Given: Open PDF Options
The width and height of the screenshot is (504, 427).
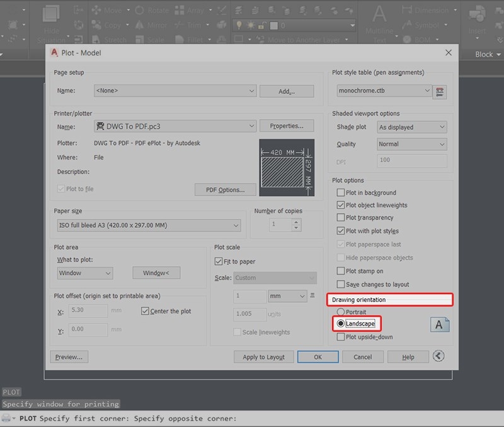Looking at the screenshot, I should (x=225, y=189).
